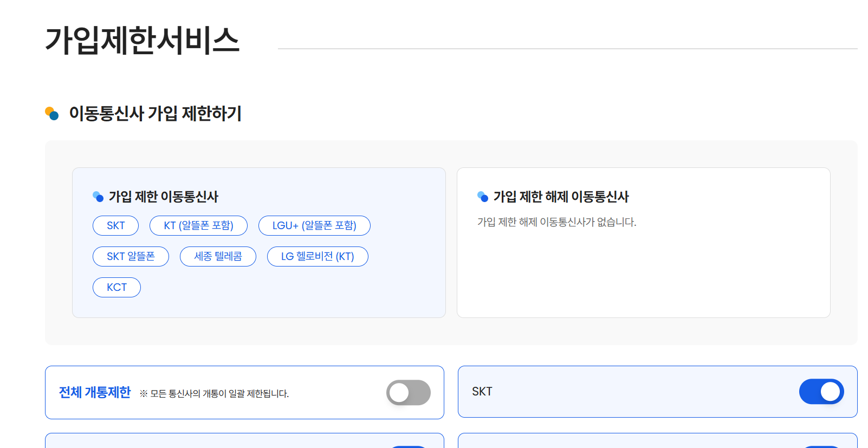
Task: Click the 가입 제한 해제 이동통신사가 없습니다 message
Action: click(556, 222)
